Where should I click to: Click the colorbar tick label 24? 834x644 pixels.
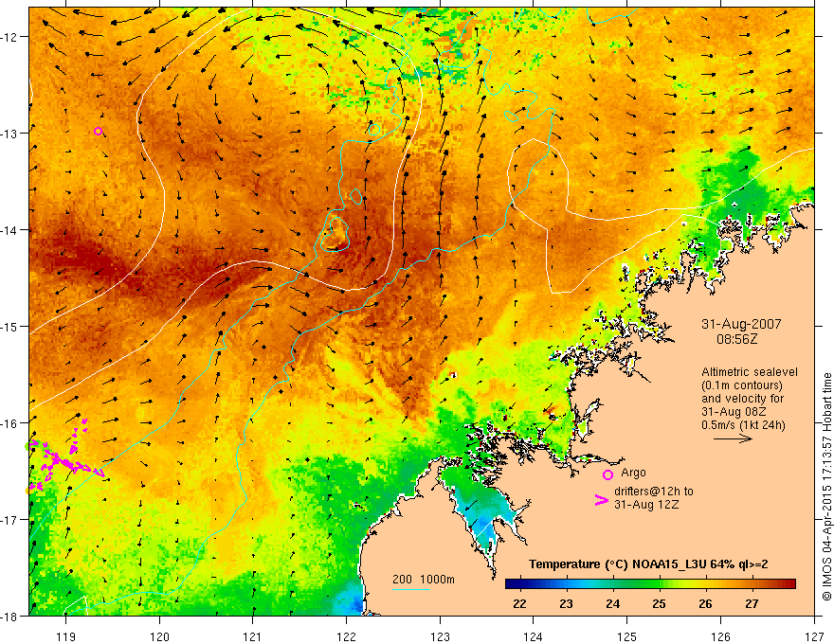(613, 603)
